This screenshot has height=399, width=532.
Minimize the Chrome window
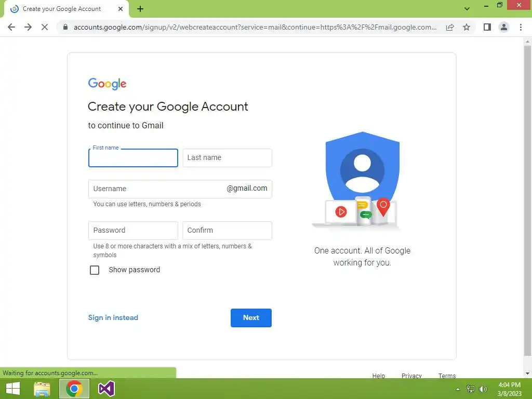pyautogui.click(x=486, y=5)
